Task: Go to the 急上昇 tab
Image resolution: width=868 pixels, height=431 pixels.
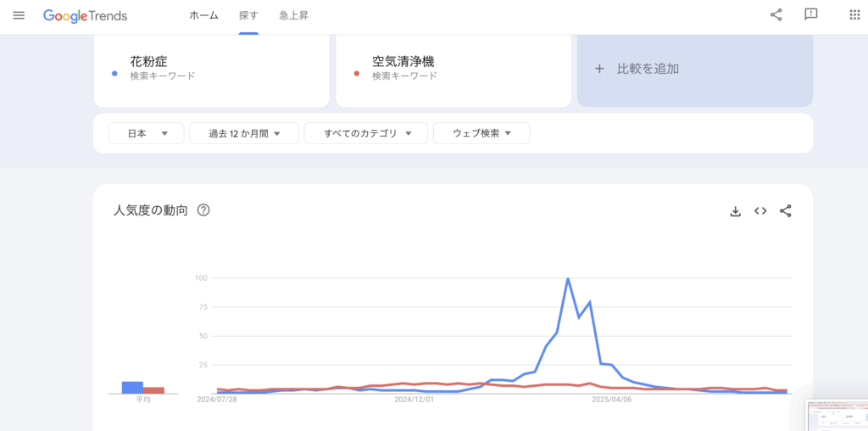Action: [294, 16]
